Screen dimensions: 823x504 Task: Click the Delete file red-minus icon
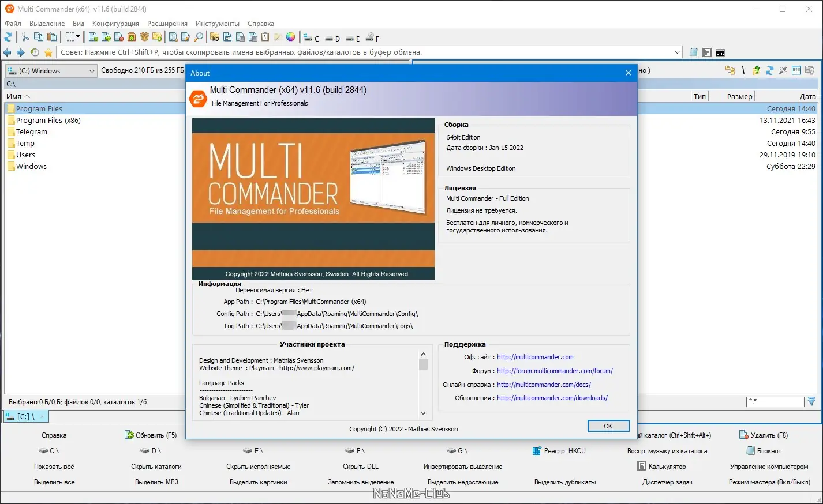tap(119, 37)
